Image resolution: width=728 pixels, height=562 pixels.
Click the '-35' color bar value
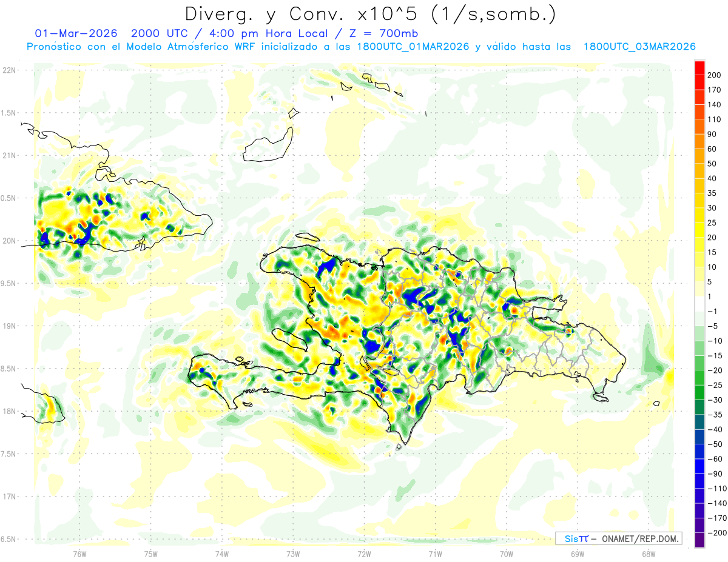click(x=714, y=415)
